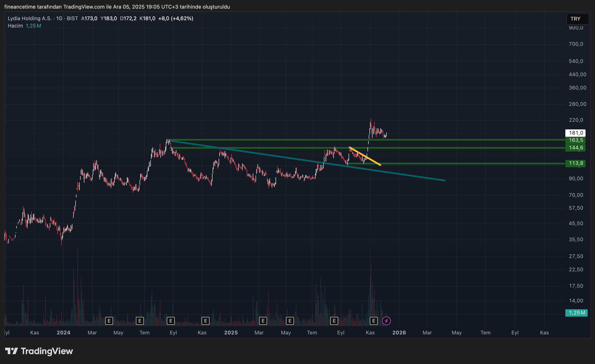
Task: Click the earnings marker left of May 2024
Action: click(x=109, y=321)
